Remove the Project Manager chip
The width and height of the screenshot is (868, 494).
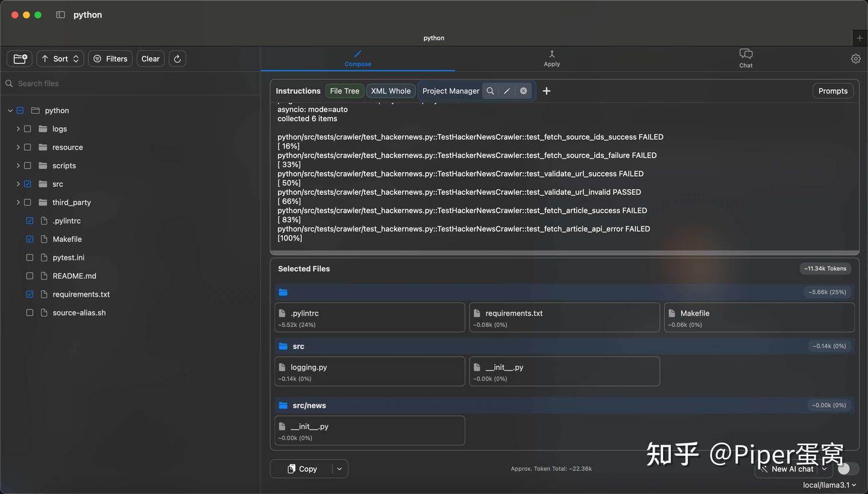click(523, 90)
